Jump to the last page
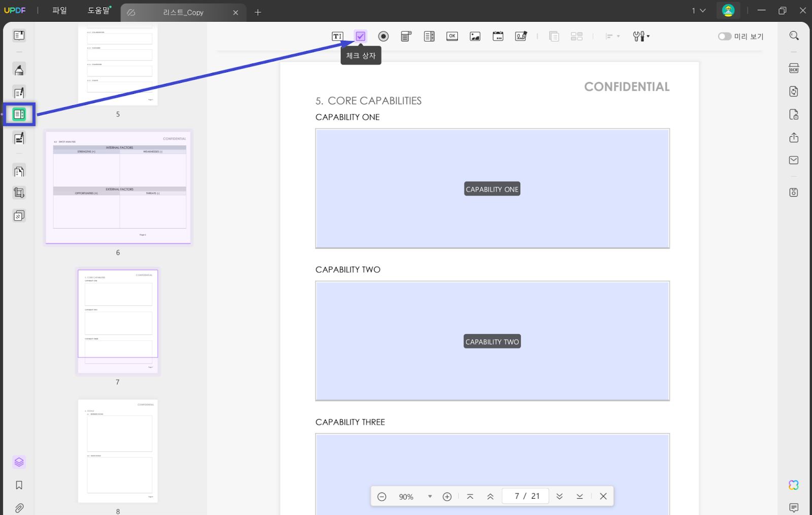The image size is (812, 515). pos(580,497)
